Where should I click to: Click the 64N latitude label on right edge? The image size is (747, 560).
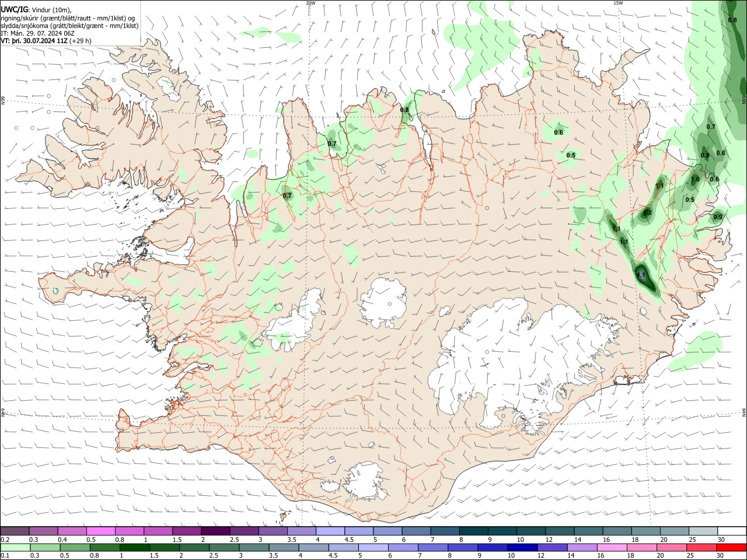pyautogui.click(x=744, y=412)
